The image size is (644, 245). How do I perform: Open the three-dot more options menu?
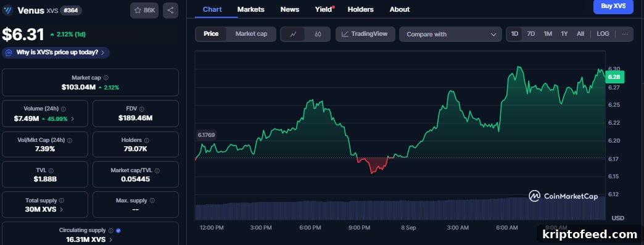625,34
